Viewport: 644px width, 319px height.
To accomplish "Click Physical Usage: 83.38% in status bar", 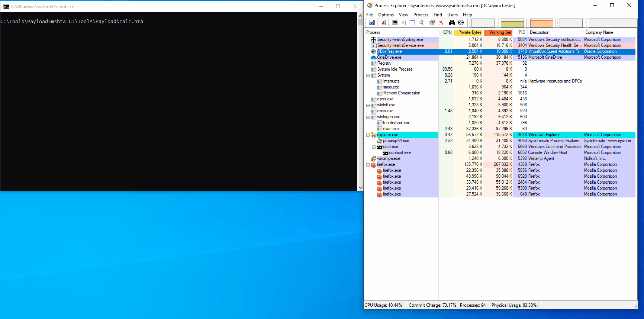I will click(514, 305).
